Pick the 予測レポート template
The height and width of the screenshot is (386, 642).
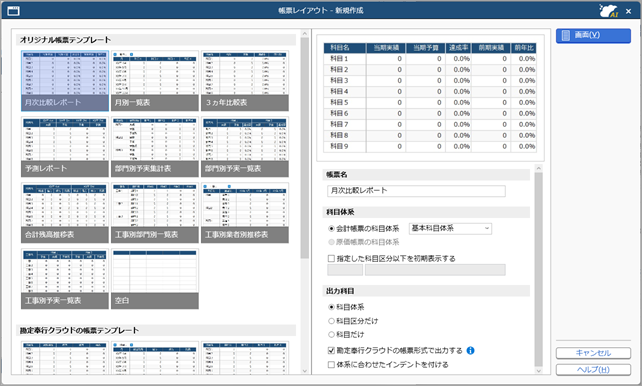(65, 147)
